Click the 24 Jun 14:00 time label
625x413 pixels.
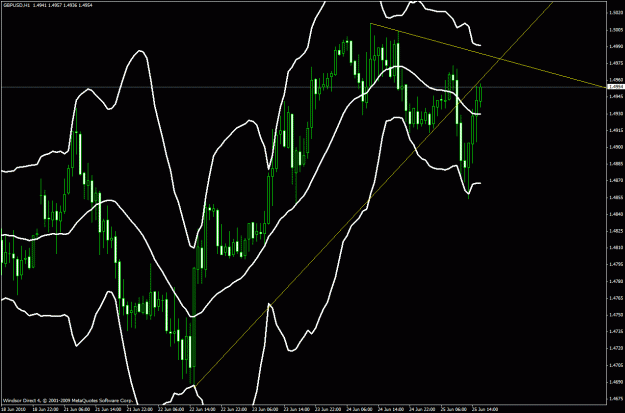click(390, 409)
